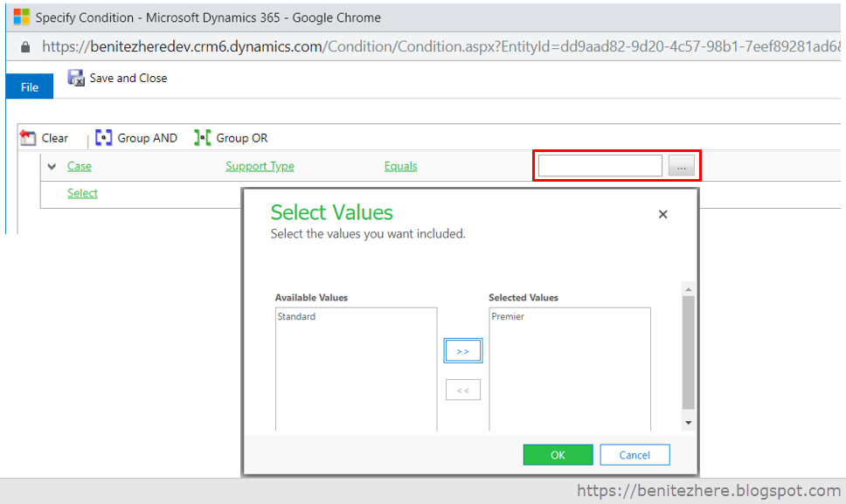
Task: Click the blue Group AND brackets icon
Action: coord(103,137)
